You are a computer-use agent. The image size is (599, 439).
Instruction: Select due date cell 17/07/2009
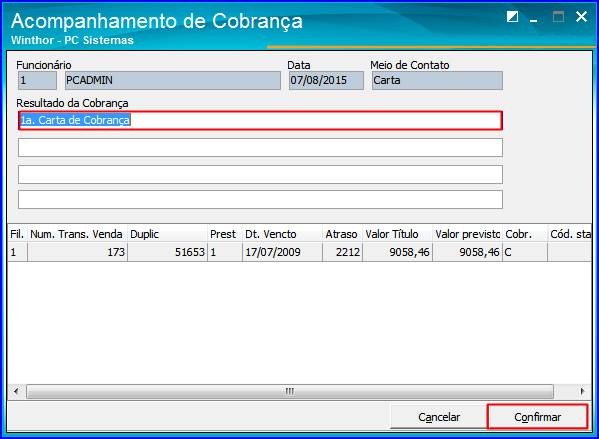pos(282,252)
